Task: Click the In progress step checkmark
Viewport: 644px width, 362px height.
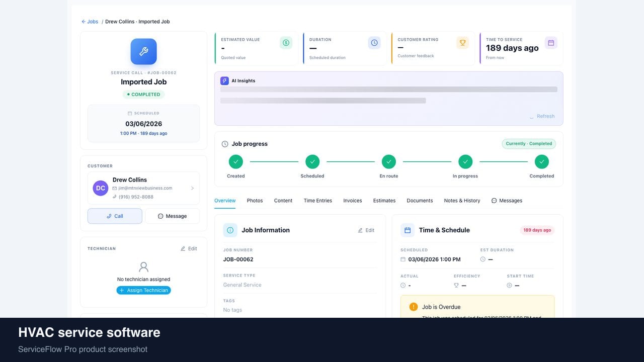Action: (x=465, y=162)
